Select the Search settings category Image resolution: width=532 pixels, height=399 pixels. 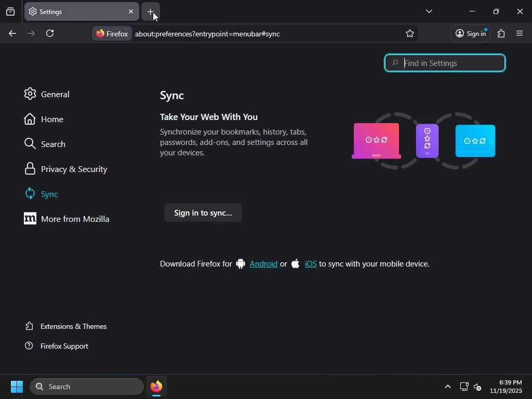click(x=45, y=144)
